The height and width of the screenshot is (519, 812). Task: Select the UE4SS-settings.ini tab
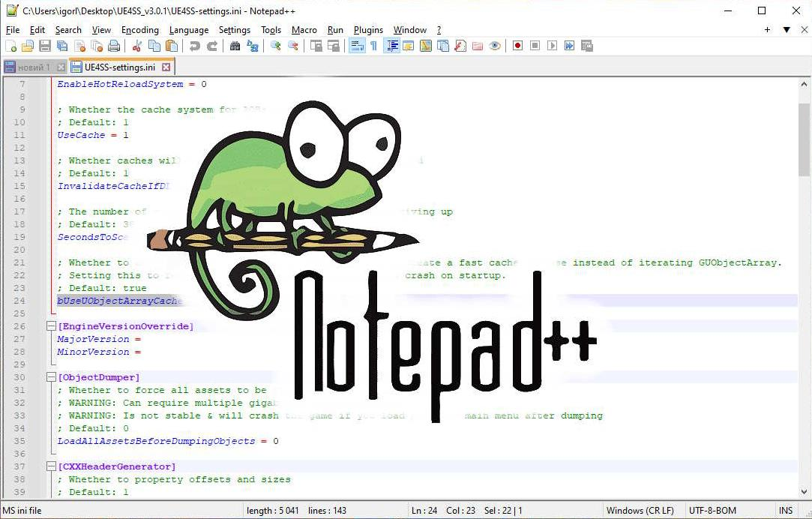point(120,67)
